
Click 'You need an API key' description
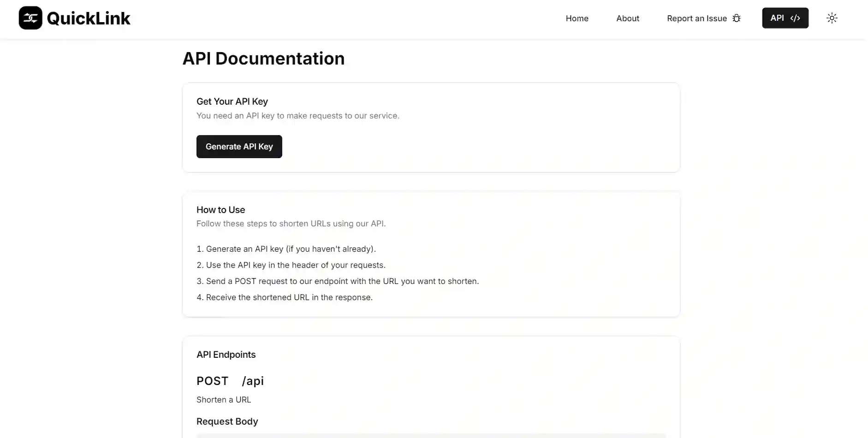pos(298,116)
